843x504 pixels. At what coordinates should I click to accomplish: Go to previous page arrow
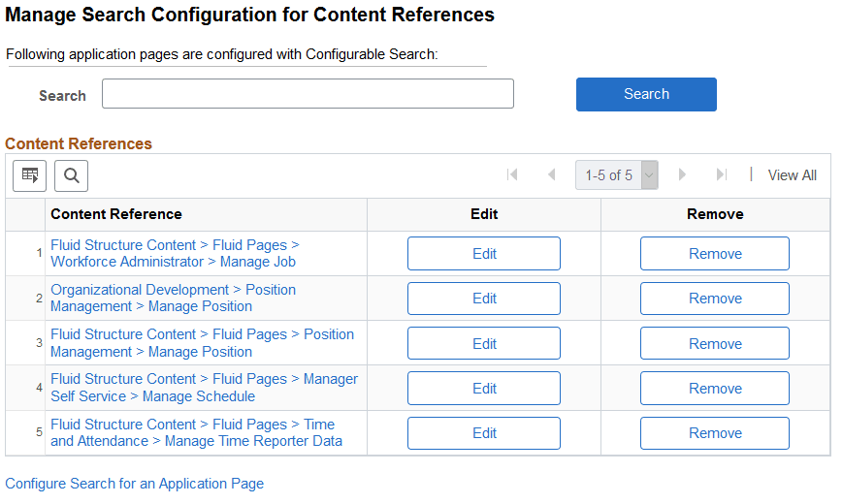coord(551,174)
